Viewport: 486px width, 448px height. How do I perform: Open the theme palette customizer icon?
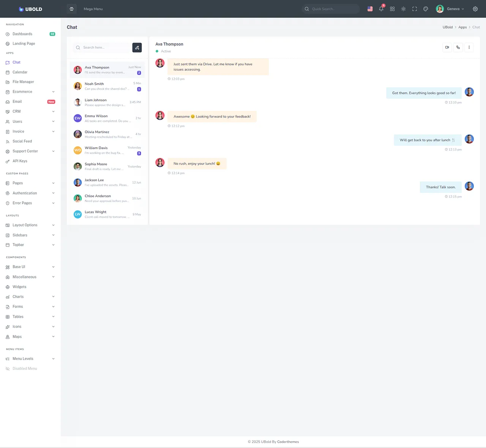(x=426, y=9)
